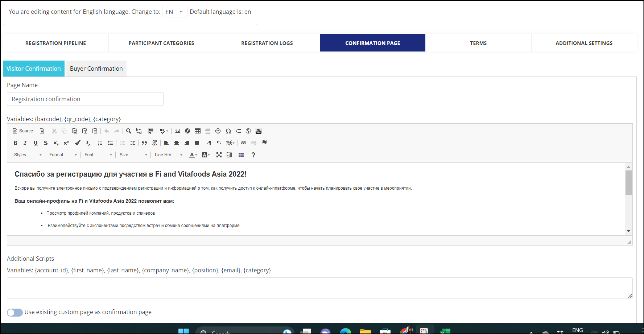This screenshot has width=644, height=334.
Task: Align text right
Action: [x=187, y=143]
